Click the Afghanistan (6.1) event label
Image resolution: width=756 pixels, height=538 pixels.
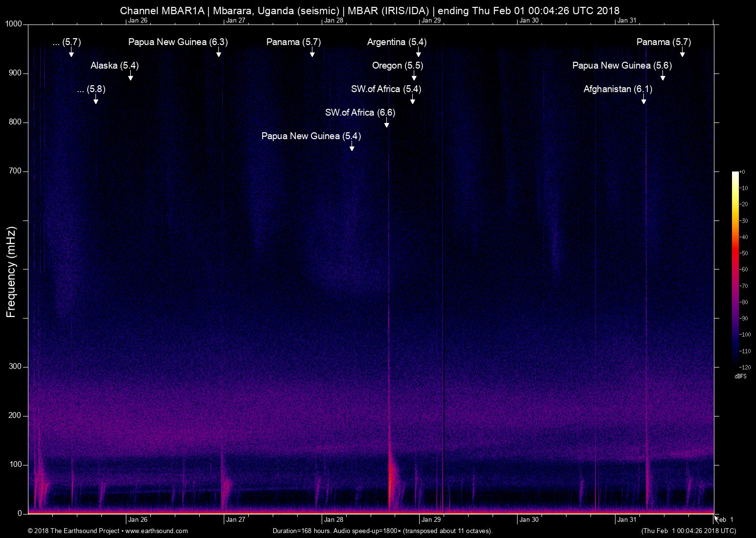(x=618, y=89)
